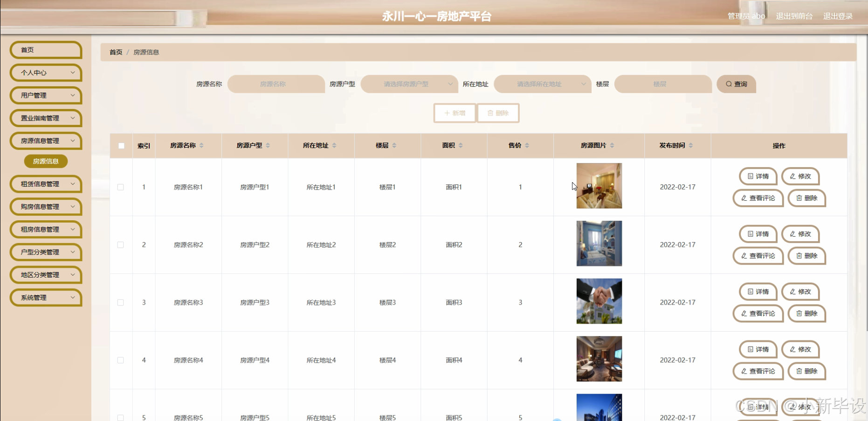Expand 用户管理 sidebar menu
Image resolution: width=868 pixels, height=421 pixels.
pyautogui.click(x=46, y=95)
